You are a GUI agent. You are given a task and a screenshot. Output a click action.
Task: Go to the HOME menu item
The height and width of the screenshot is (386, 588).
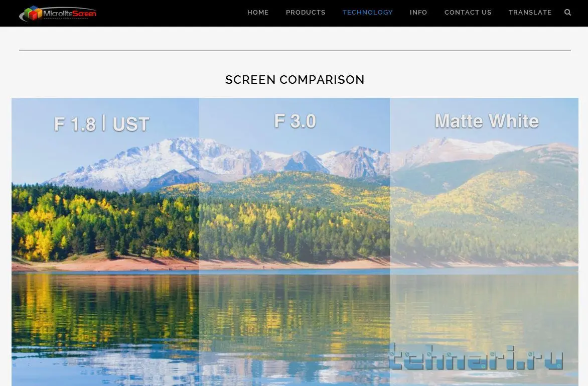pyautogui.click(x=258, y=13)
